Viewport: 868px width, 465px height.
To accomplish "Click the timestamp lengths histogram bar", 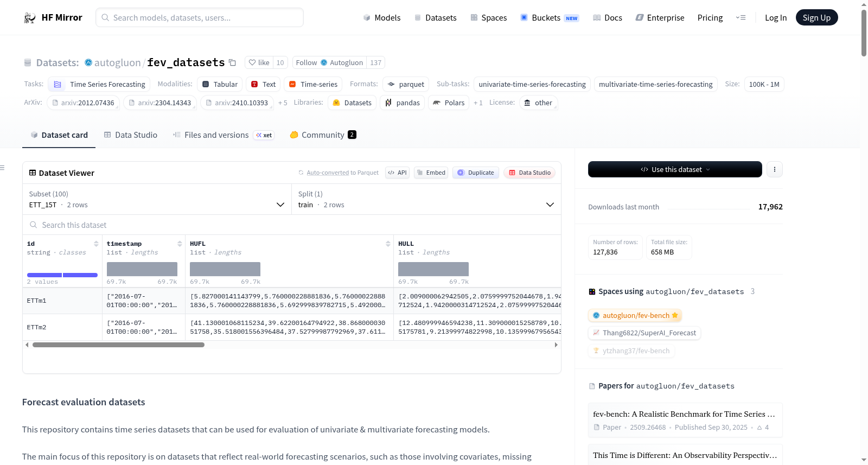I will [142, 269].
